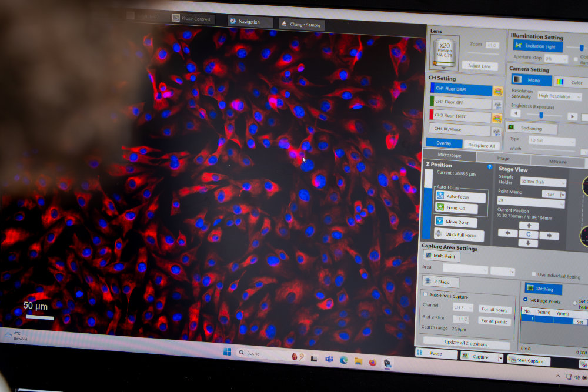Click the stage move-up arrow button
This screenshot has height=392, width=588.
point(528,226)
